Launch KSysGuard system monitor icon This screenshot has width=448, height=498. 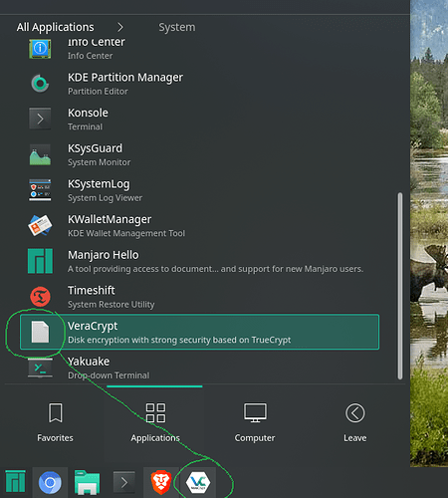40,154
